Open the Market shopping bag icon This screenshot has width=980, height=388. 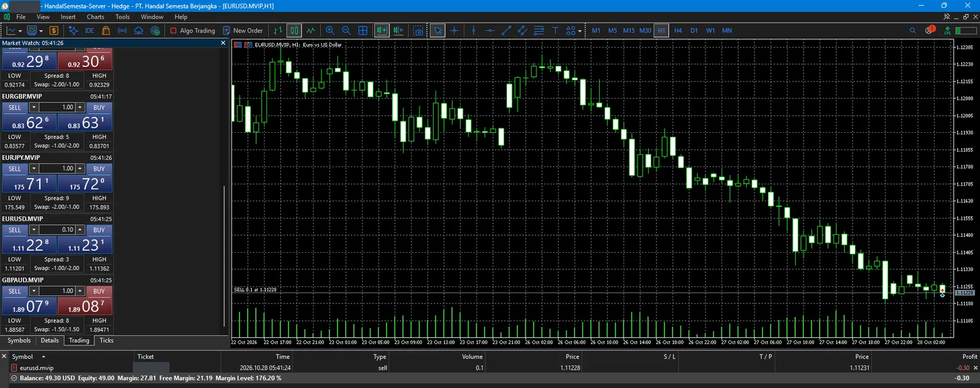(106, 31)
